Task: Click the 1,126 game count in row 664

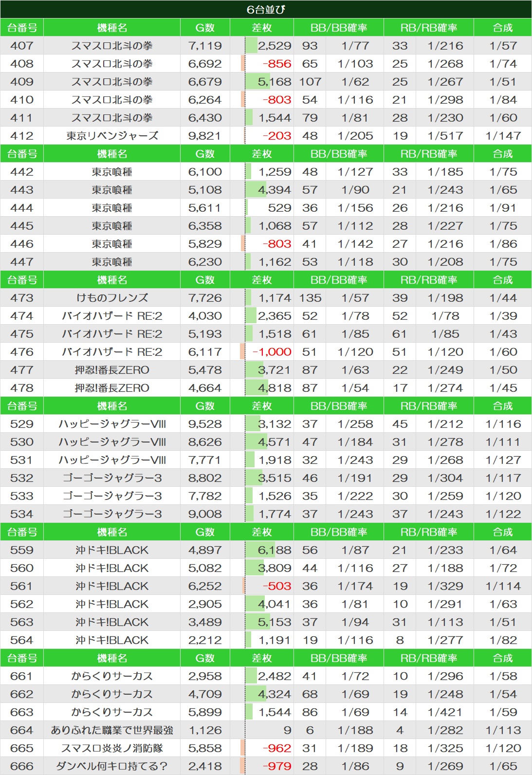Action: point(205,730)
